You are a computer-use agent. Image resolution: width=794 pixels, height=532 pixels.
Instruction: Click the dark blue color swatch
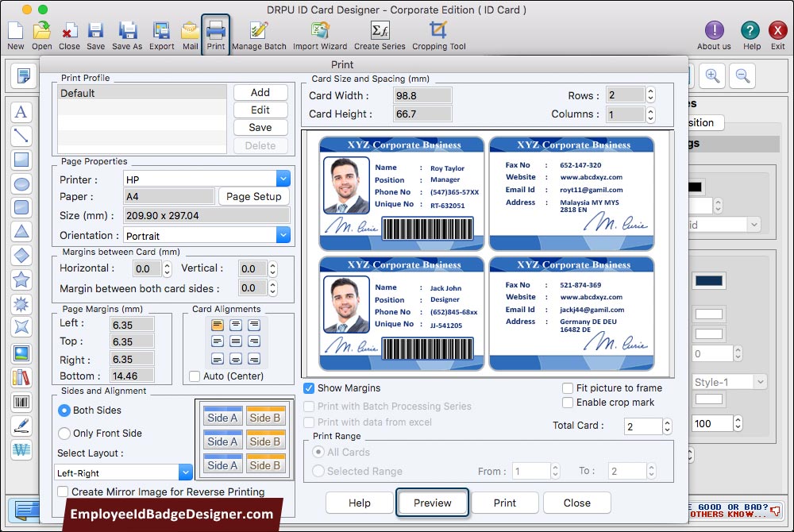point(708,281)
